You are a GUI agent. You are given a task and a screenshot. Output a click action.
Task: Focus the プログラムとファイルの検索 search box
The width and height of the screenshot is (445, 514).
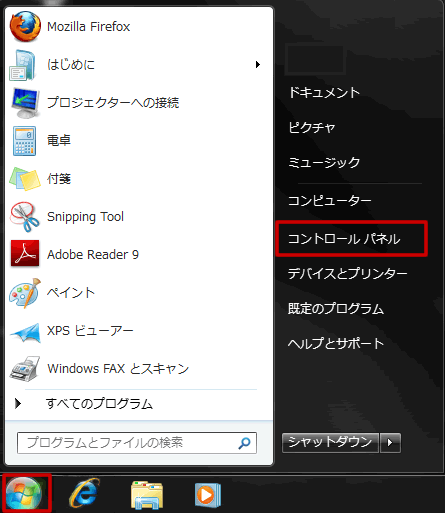(x=137, y=443)
